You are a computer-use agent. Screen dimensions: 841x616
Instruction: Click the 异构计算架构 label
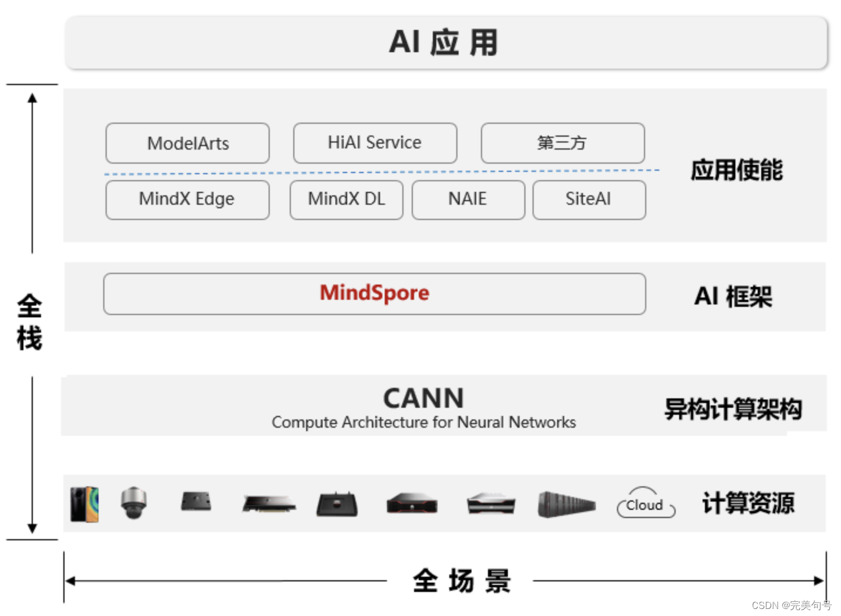733,409
